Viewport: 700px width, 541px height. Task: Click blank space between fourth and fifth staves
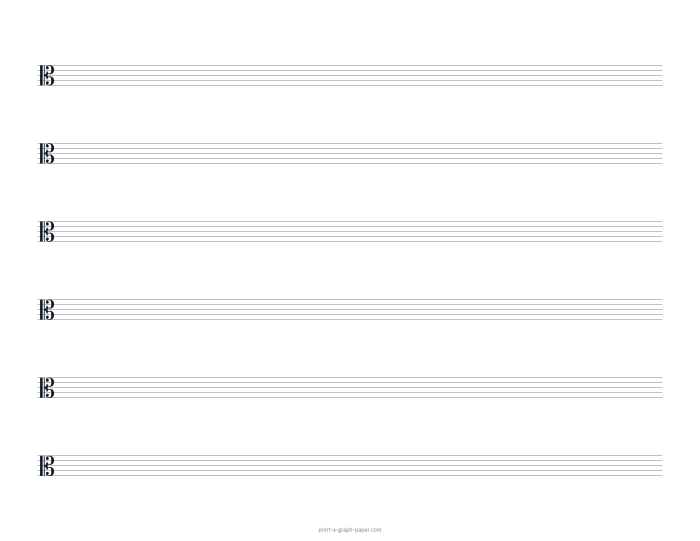[x=350, y=349]
